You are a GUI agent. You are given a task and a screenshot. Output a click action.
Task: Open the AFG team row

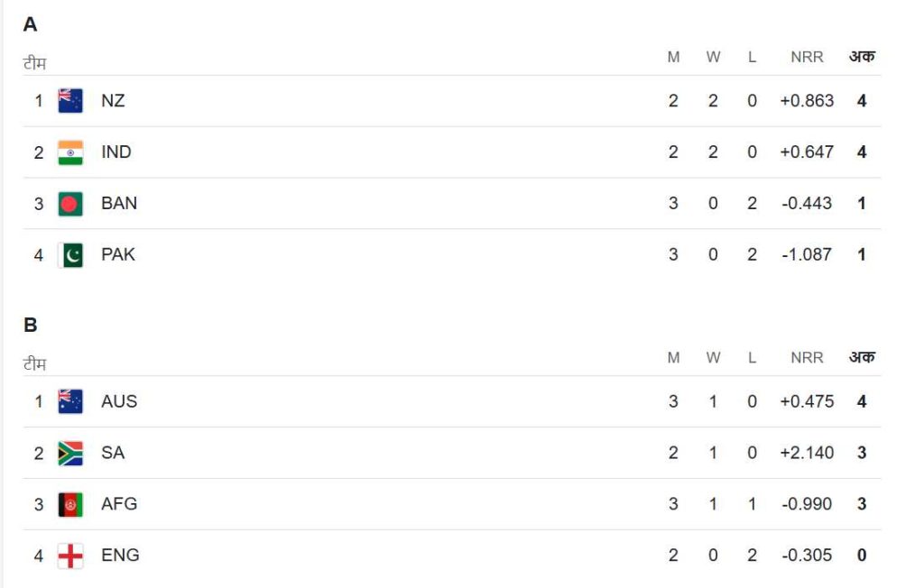tap(119, 504)
